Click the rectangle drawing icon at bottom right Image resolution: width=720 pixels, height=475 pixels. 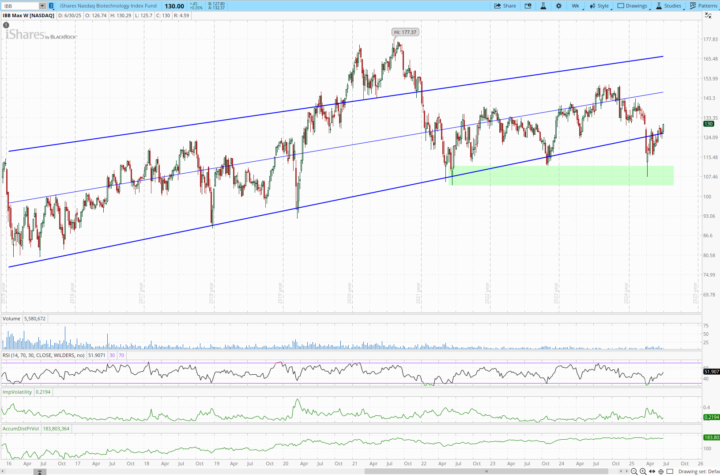point(669,471)
